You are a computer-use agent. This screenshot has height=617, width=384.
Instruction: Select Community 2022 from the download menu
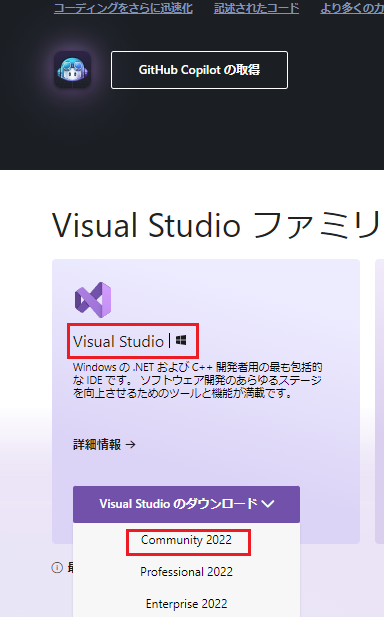click(x=186, y=540)
